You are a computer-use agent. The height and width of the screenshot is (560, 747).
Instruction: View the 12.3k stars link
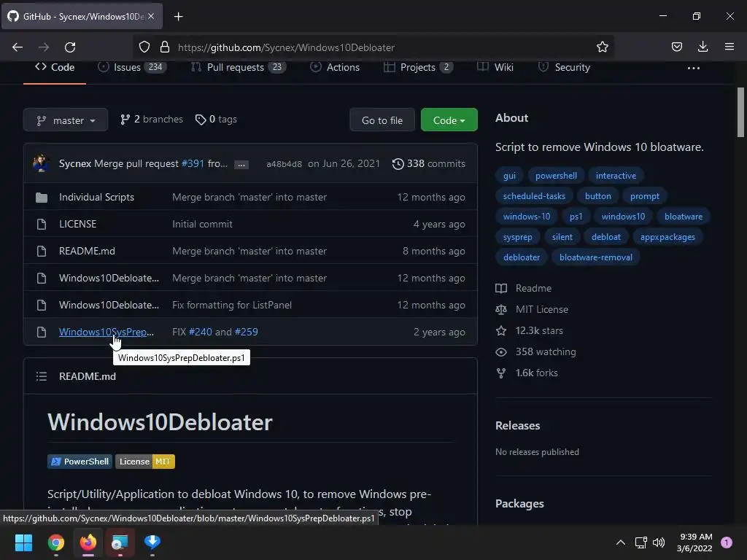click(x=530, y=330)
